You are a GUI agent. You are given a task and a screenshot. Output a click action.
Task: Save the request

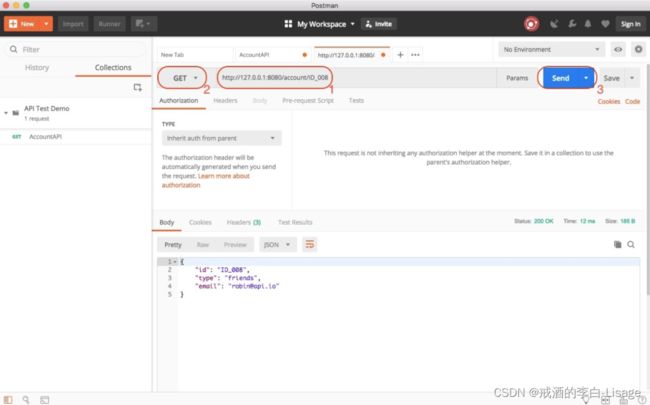(611, 78)
